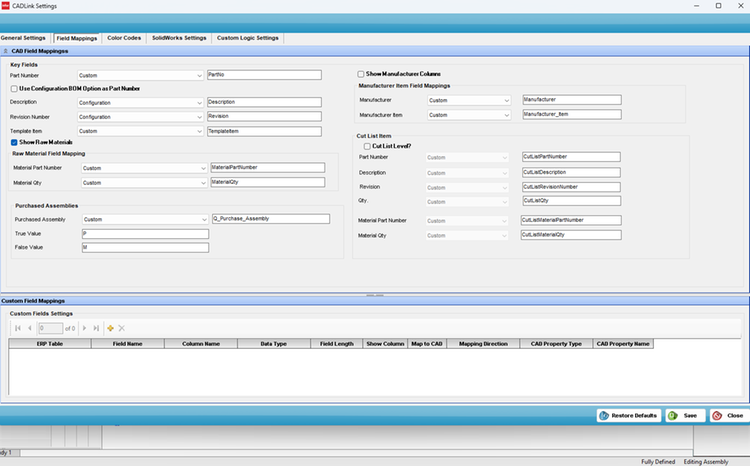This screenshot has height=466, width=750.
Task: Delete the selected custom field row
Action: tap(121, 328)
